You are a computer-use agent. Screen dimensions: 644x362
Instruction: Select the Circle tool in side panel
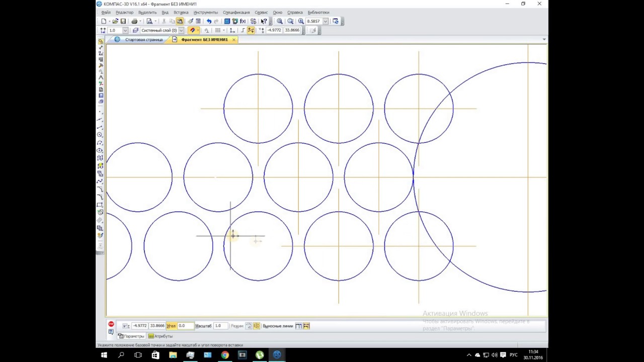click(100, 135)
